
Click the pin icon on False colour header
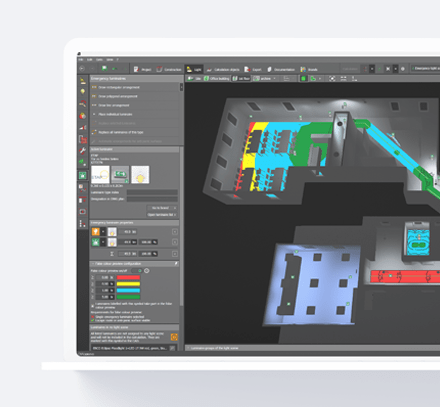[176, 264]
